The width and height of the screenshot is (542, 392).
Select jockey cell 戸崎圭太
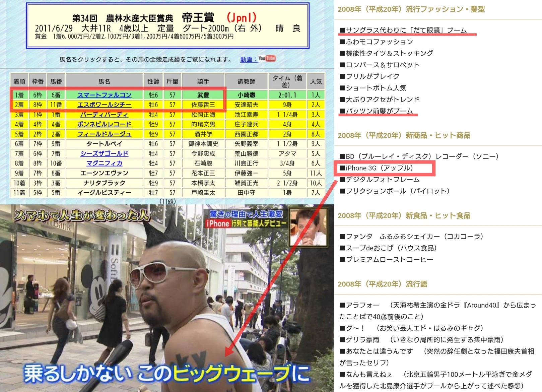pyautogui.click(x=203, y=193)
